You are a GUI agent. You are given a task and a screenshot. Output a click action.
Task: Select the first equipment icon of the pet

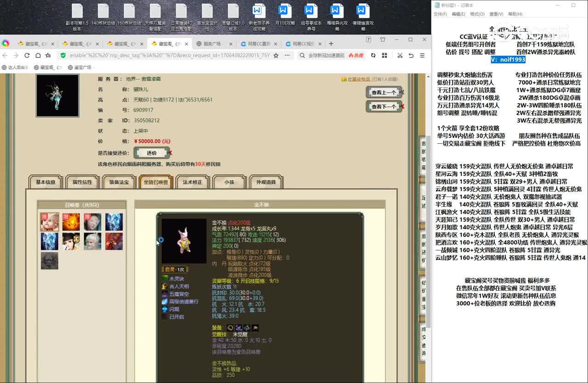(x=230, y=328)
